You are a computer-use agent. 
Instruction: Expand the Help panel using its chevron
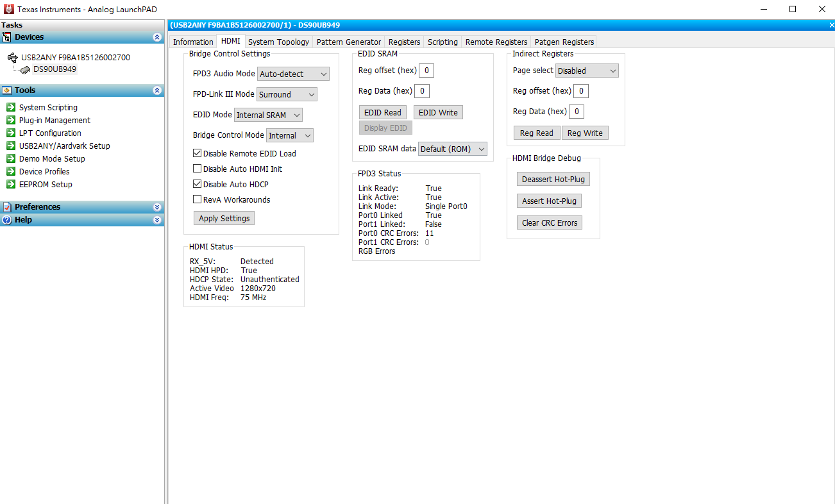157,220
